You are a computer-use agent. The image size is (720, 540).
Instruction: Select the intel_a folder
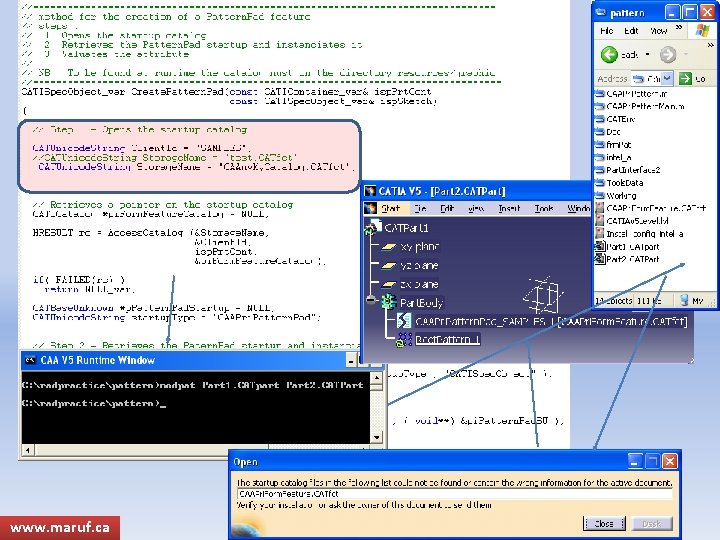pos(613,158)
